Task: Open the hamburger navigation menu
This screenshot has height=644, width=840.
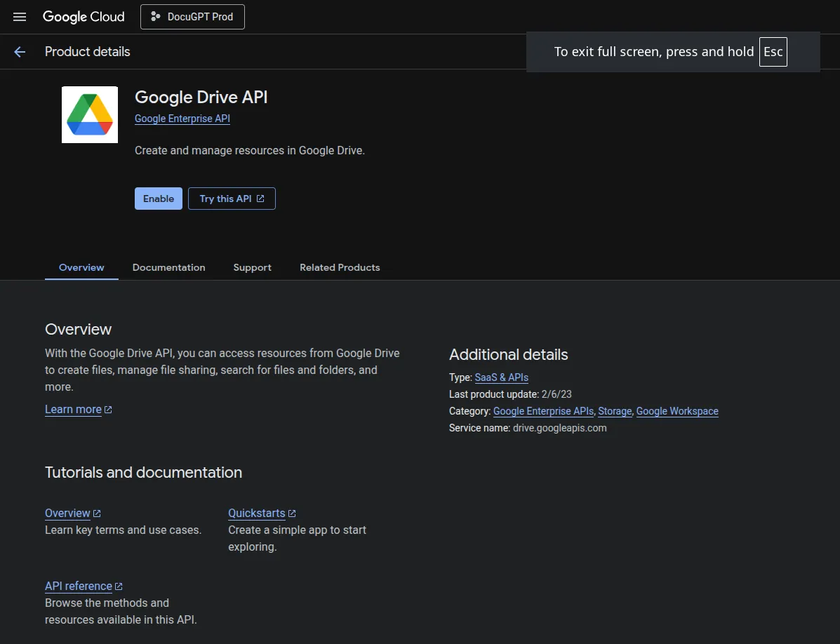Action: tap(19, 17)
